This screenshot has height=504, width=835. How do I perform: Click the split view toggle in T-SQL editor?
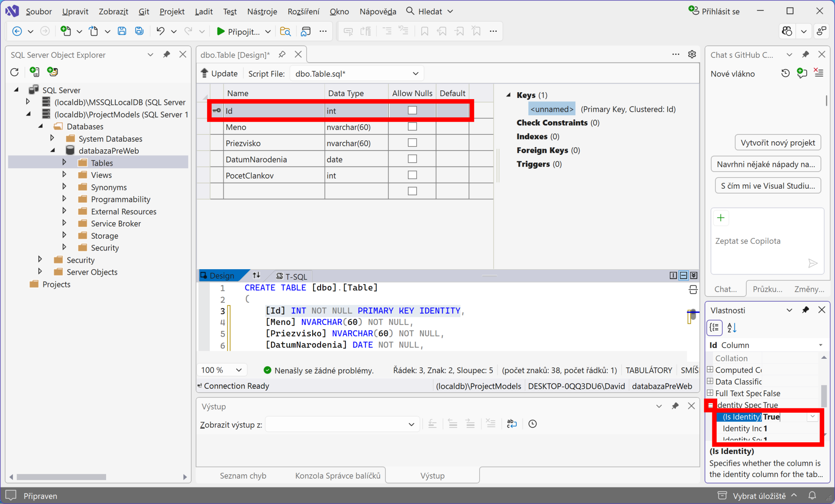[693, 289]
